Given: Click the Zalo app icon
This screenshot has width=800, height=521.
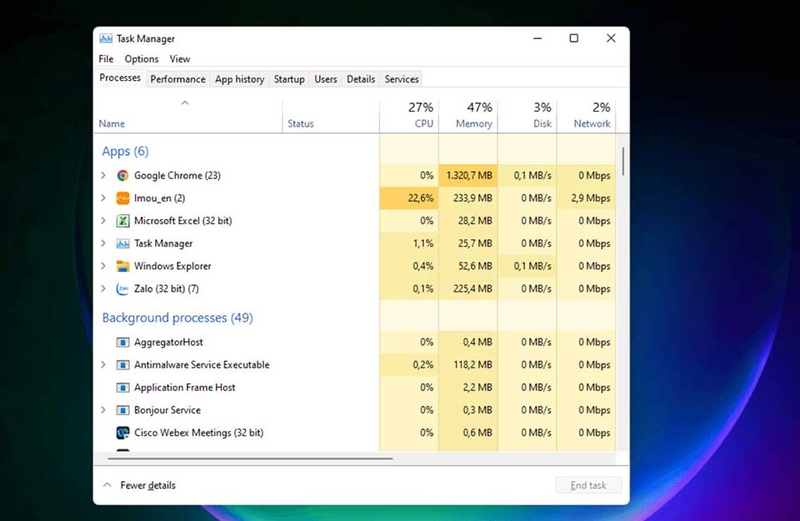Looking at the screenshot, I should tap(122, 289).
